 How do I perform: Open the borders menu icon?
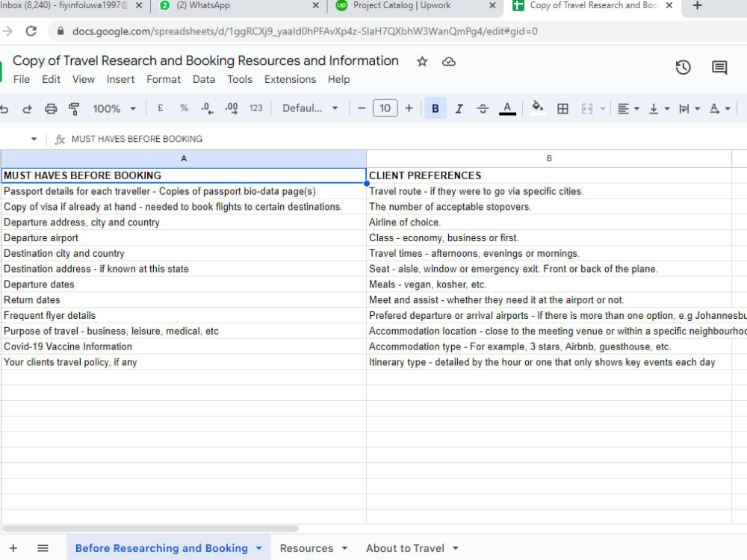click(562, 108)
